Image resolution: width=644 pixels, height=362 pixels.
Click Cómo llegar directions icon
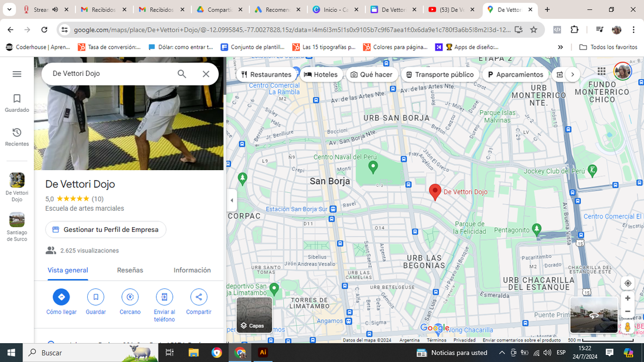tap(61, 297)
